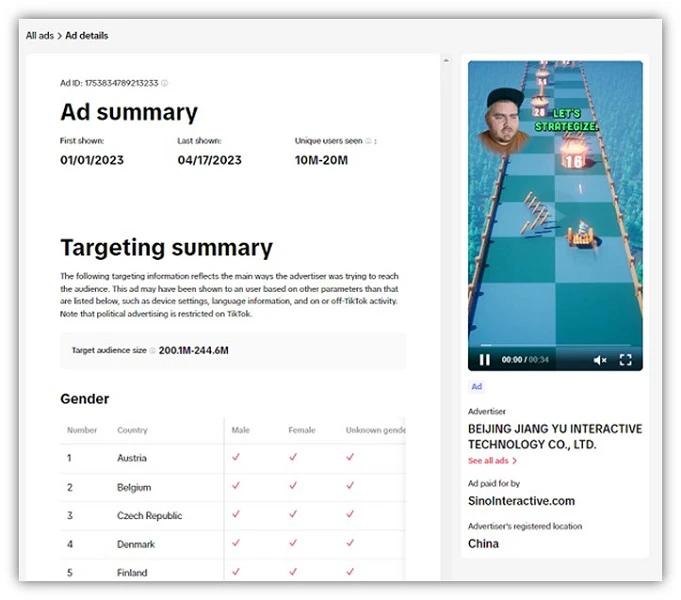
Task: Click info icon beside Target audience size
Action: 153,351
